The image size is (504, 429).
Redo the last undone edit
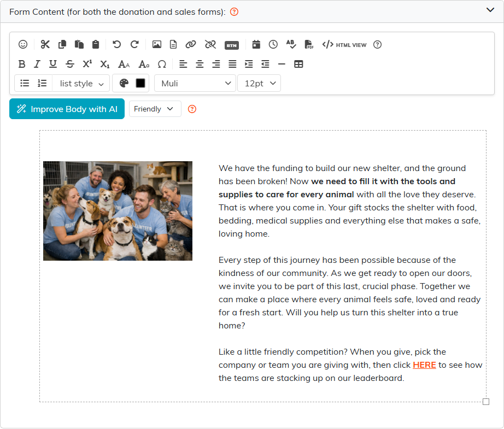[x=134, y=44]
